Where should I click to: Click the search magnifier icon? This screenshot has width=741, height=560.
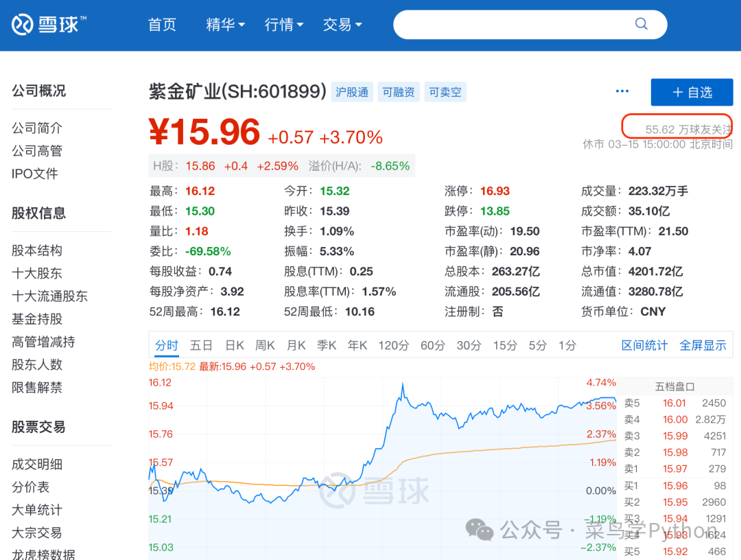click(x=642, y=23)
